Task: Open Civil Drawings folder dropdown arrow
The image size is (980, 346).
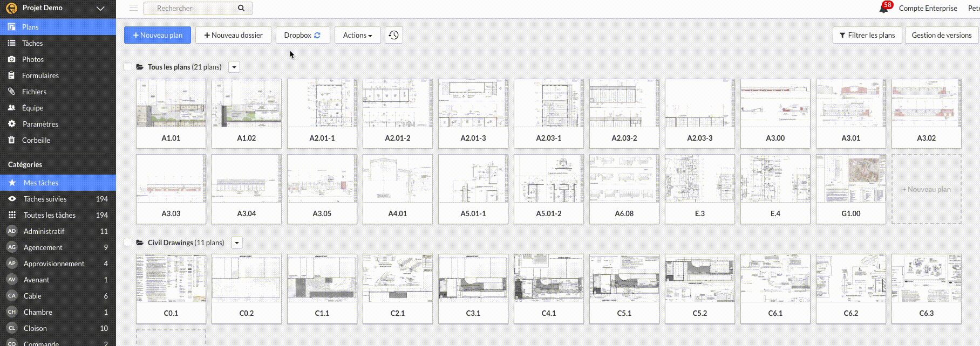Action: pos(236,243)
